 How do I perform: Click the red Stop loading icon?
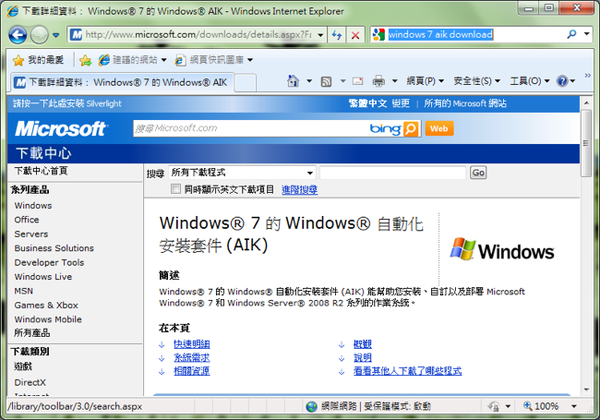pos(355,35)
